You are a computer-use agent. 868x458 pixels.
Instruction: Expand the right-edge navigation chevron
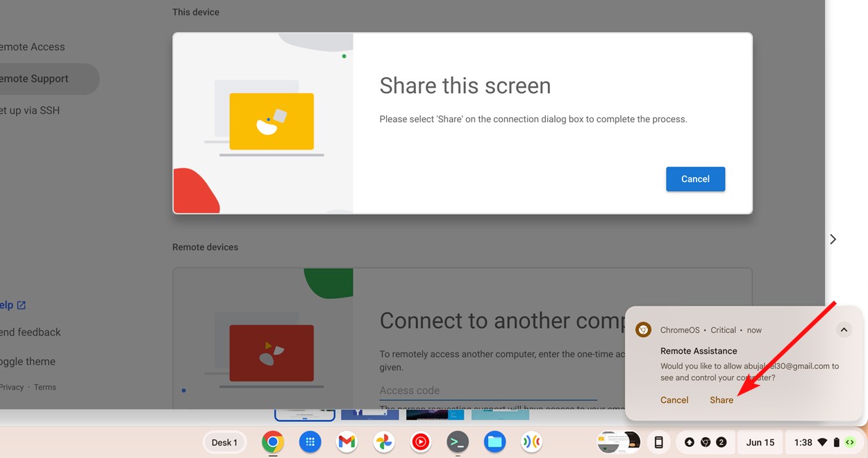[833, 238]
